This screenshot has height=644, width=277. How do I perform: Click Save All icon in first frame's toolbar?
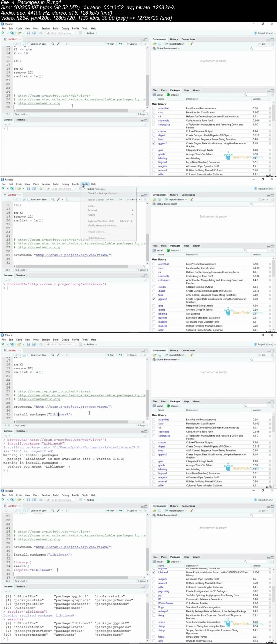tap(34, 33)
